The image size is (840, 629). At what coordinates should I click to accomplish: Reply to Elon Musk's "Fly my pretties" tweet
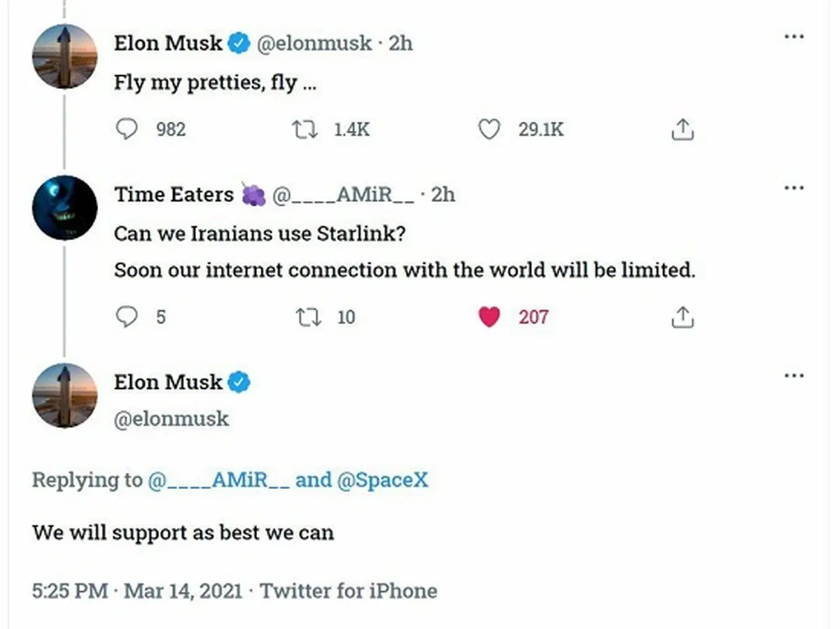(127, 130)
